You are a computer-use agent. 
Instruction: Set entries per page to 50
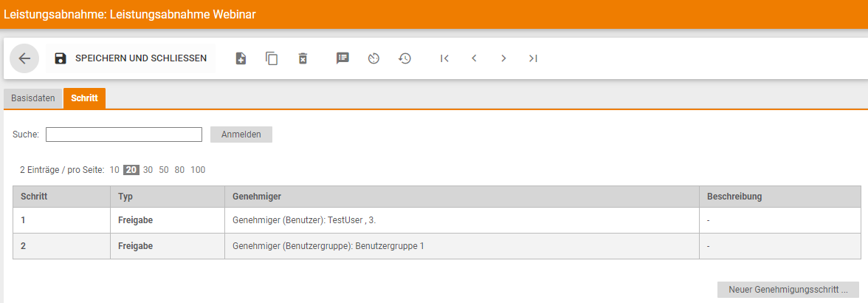coord(164,170)
